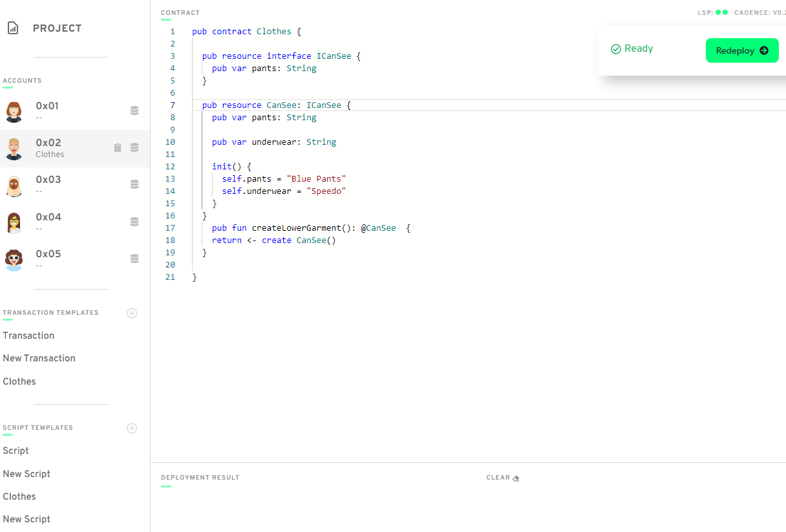The width and height of the screenshot is (786, 532).
Task: Click 'ICanSee' interface name on line 3
Action: click(334, 56)
